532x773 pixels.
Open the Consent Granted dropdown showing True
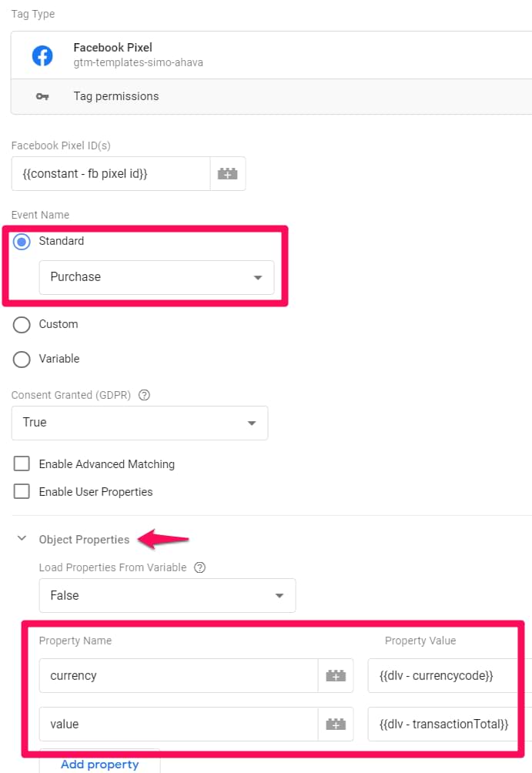pyautogui.click(x=251, y=423)
